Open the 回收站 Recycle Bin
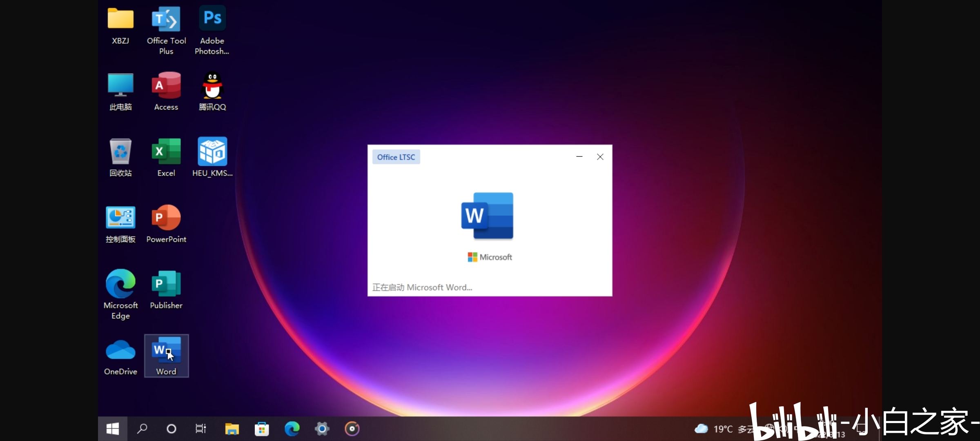980x441 pixels. point(120,151)
